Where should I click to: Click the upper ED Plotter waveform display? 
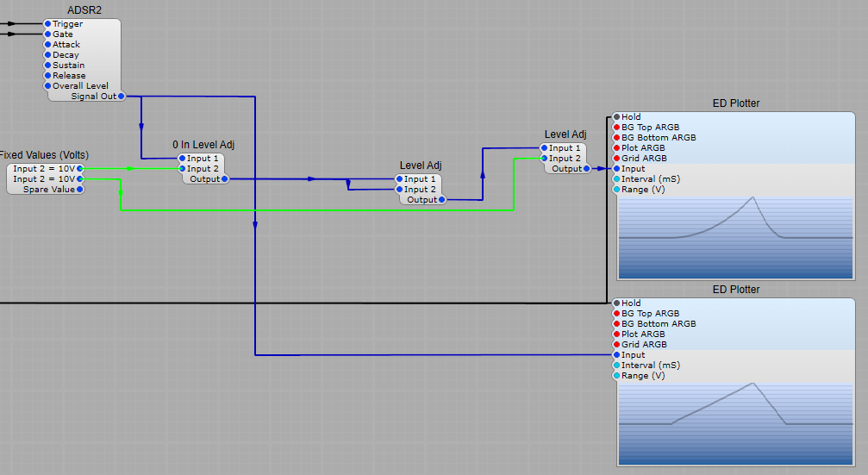pyautogui.click(x=735, y=237)
